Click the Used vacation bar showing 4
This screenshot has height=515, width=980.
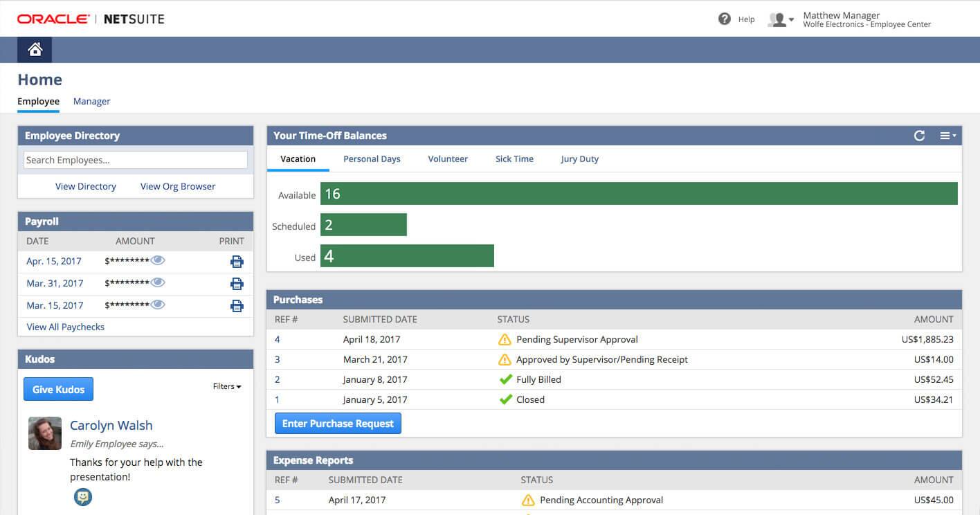407,256
